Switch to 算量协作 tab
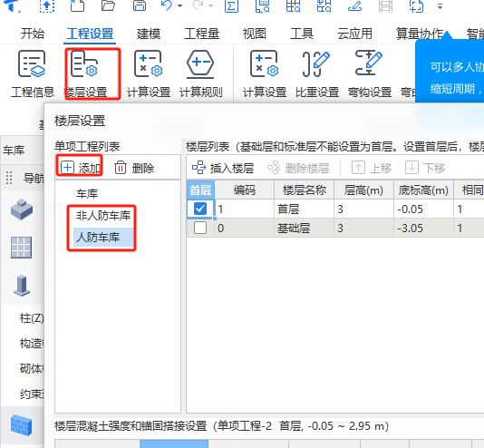 (x=420, y=34)
